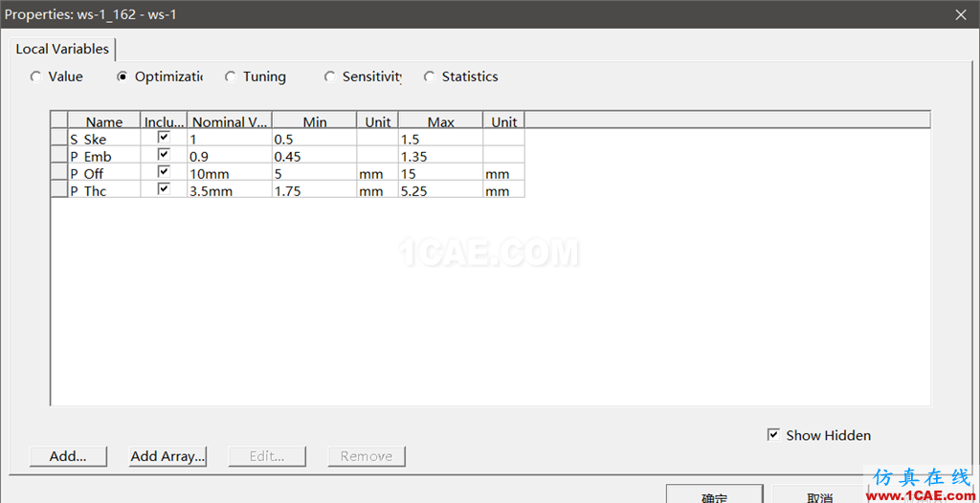Select the Tuning radio button

[x=231, y=77]
